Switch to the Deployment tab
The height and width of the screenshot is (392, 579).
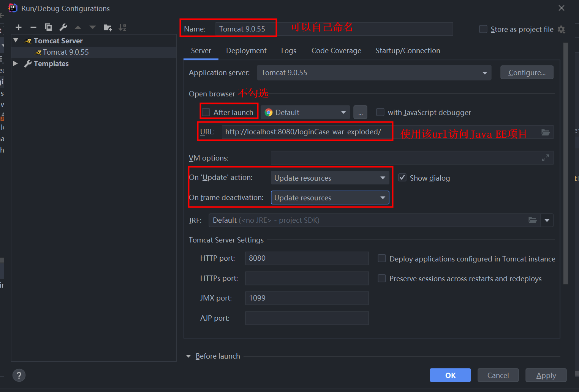pos(246,51)
